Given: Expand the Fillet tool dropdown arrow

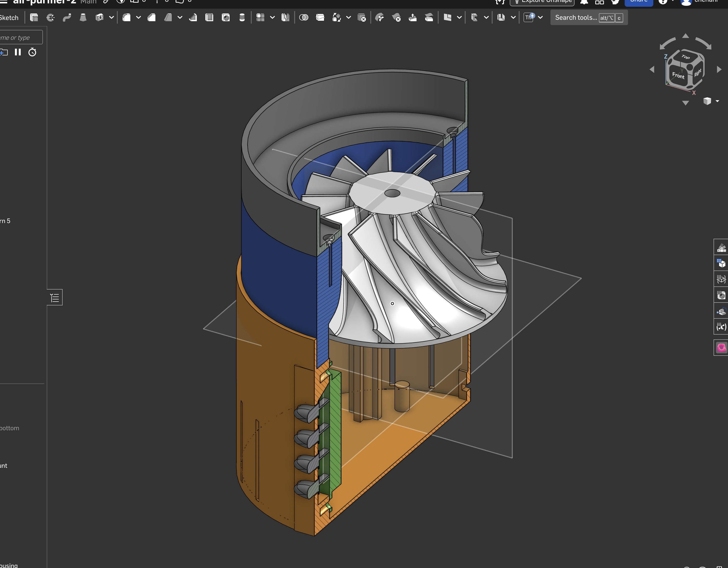Looking at the screenshot, I should pyautogui.click(x=138, y=18).
